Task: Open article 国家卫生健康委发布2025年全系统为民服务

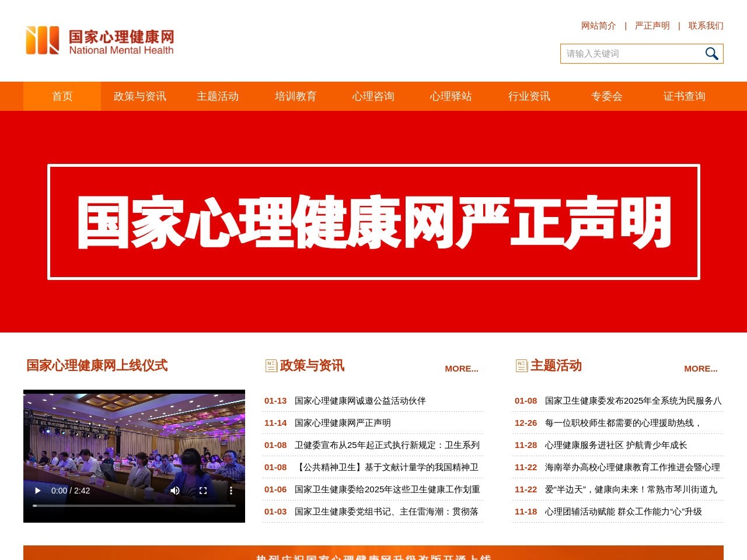Action: pos(633,401)
